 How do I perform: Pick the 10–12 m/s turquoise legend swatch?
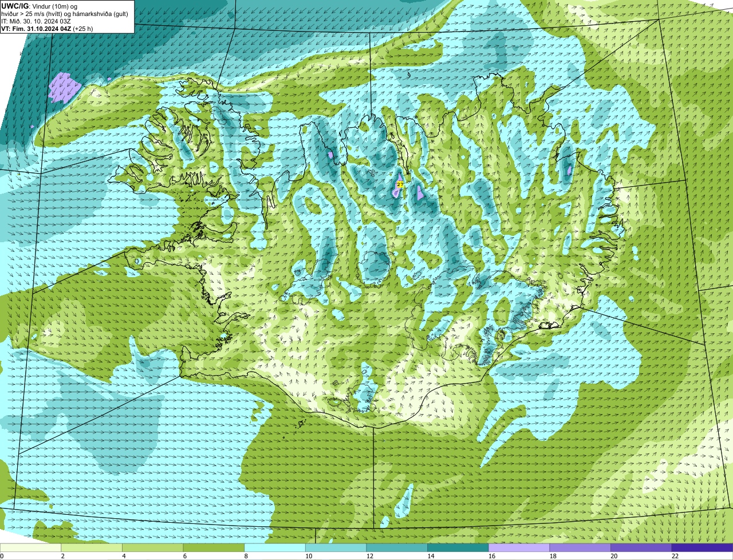pyautogui.click(x=336, y=547)
